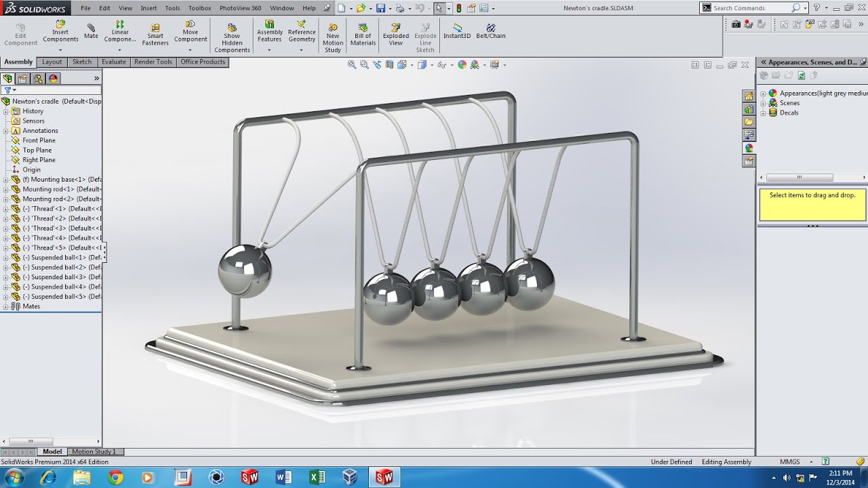Click the Windows Start button
This screenshot has height=488, width=868.
14,477
